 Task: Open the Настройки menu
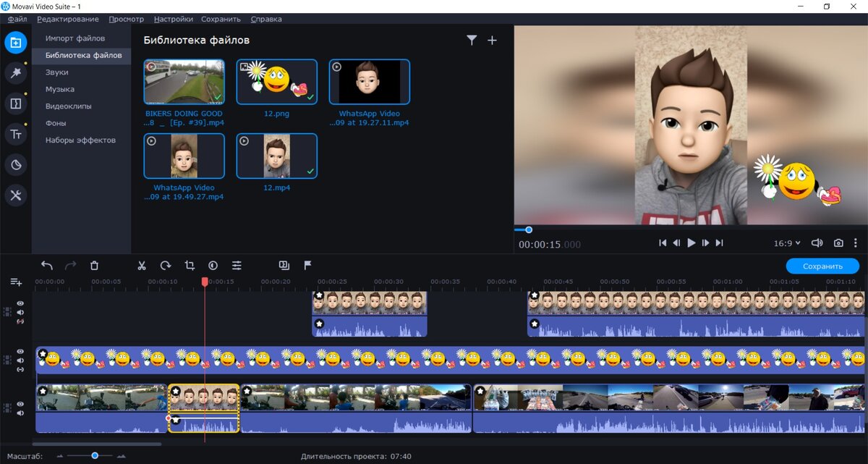coord(173,19)
